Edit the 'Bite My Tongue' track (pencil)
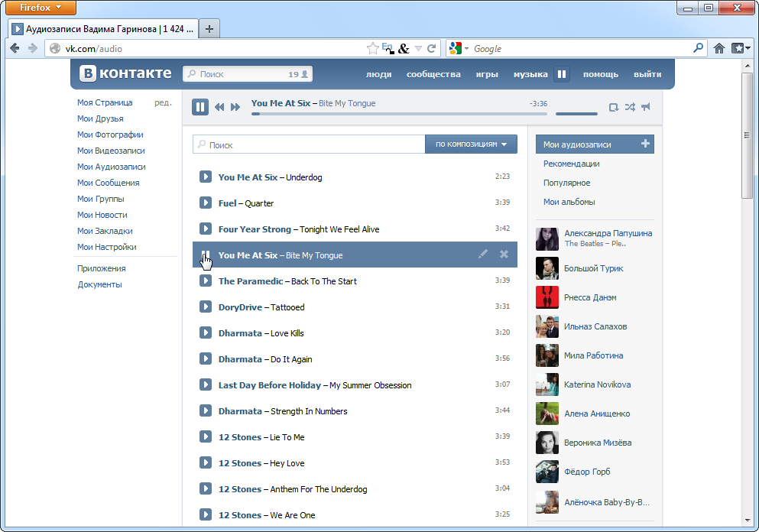This screenshot has width=759, height=532. (x=482, y=254)
